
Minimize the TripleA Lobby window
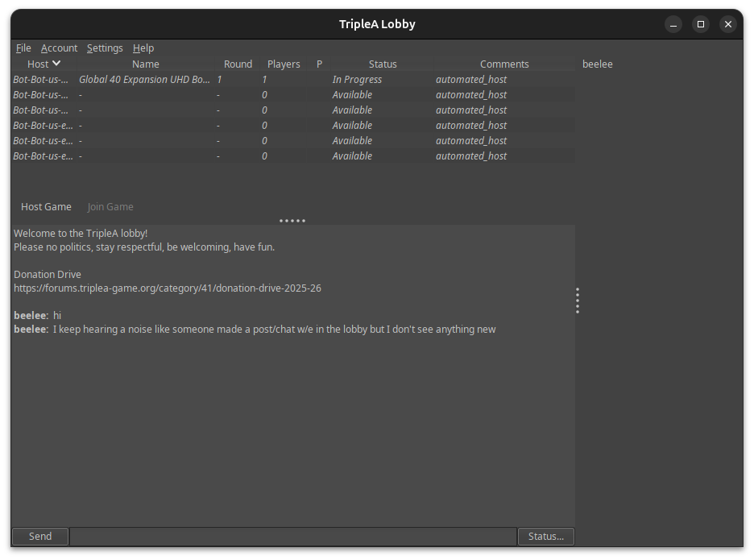coord(673,24)
